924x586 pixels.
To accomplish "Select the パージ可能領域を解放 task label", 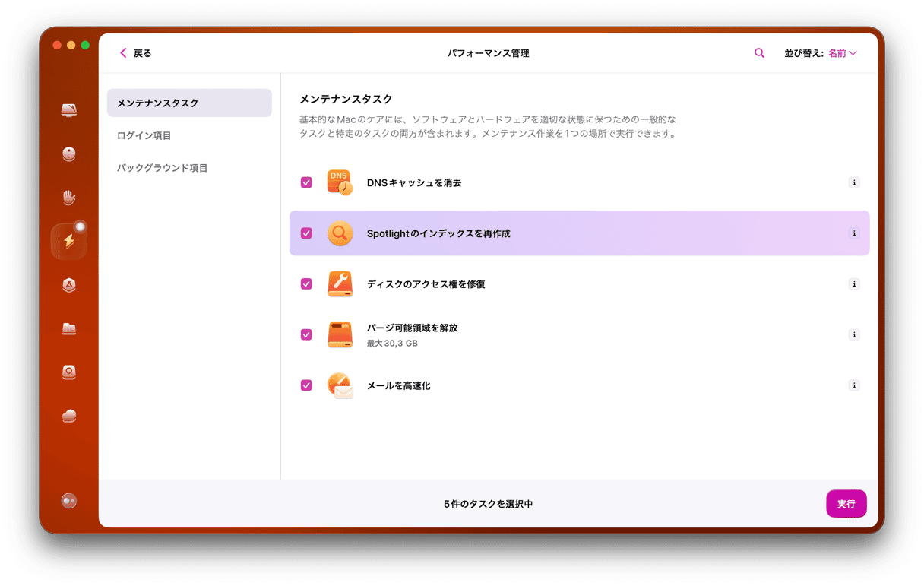I will [413, 328].
